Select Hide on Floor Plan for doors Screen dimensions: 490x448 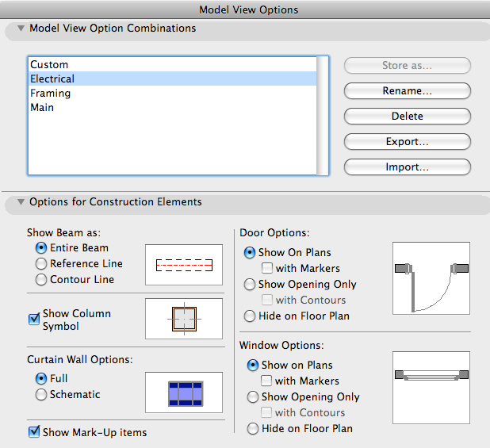click(x=251, y=316)
